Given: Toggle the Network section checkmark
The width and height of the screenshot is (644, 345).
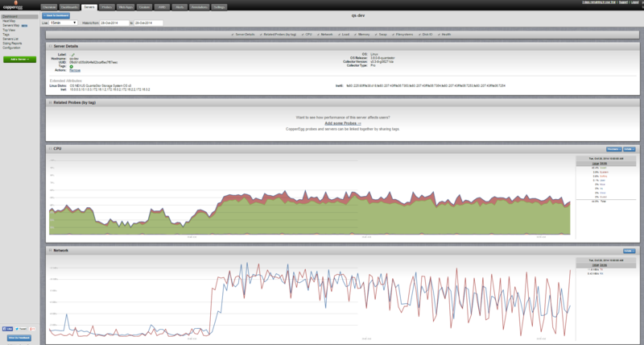Looking at the screenshot, I should pos(318,35).
